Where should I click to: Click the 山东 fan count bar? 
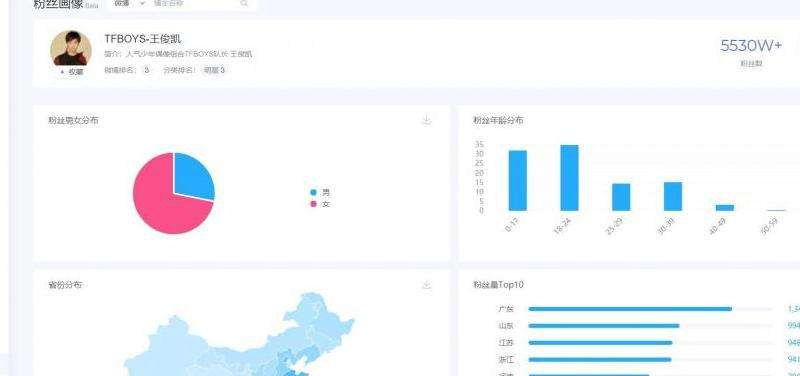click(604, 325)
